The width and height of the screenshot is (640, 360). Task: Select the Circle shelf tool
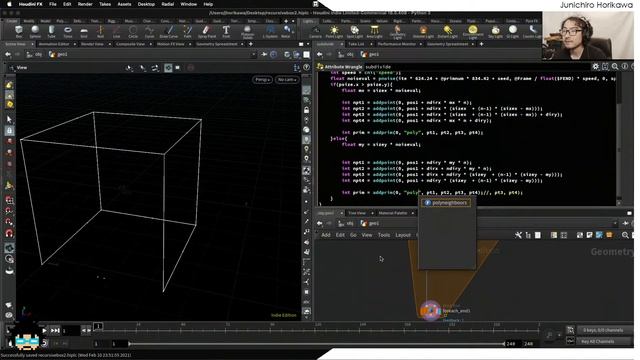click(133, 31)
